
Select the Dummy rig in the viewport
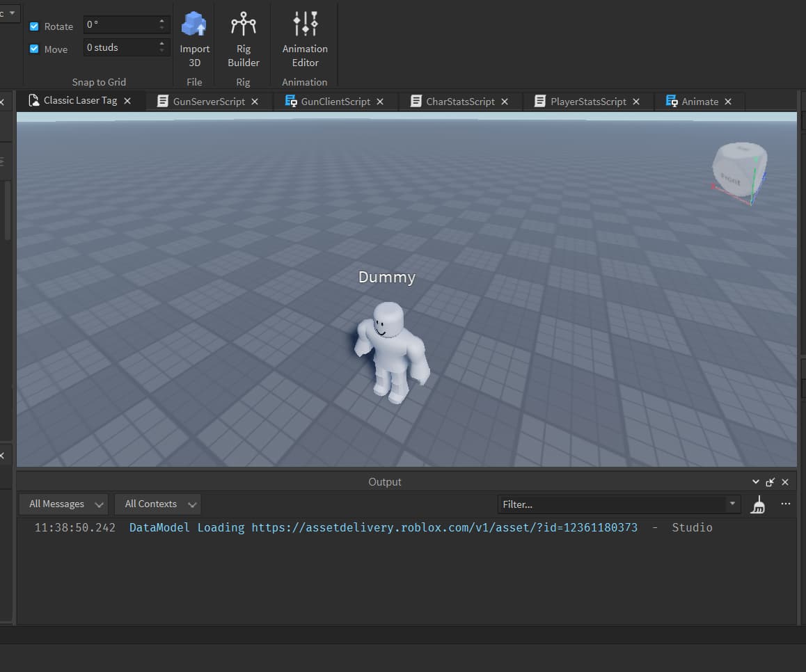click(391, 353)
